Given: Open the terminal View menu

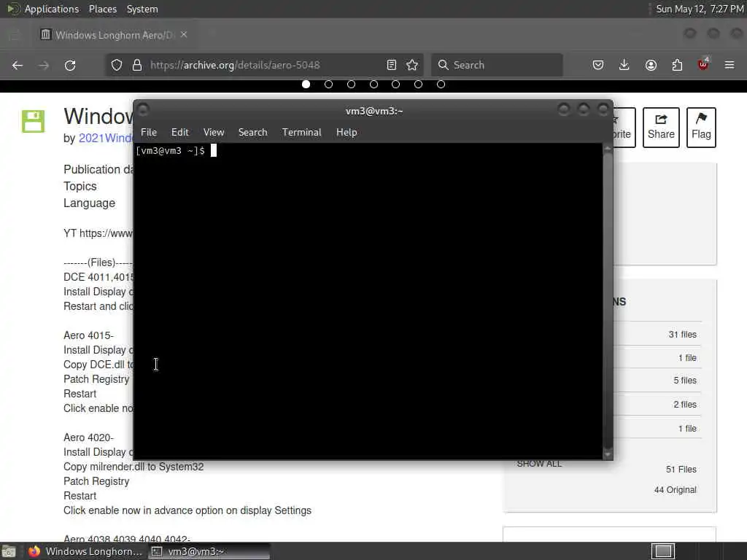Looking at the screenshot, I should click(x=214, y=133).
